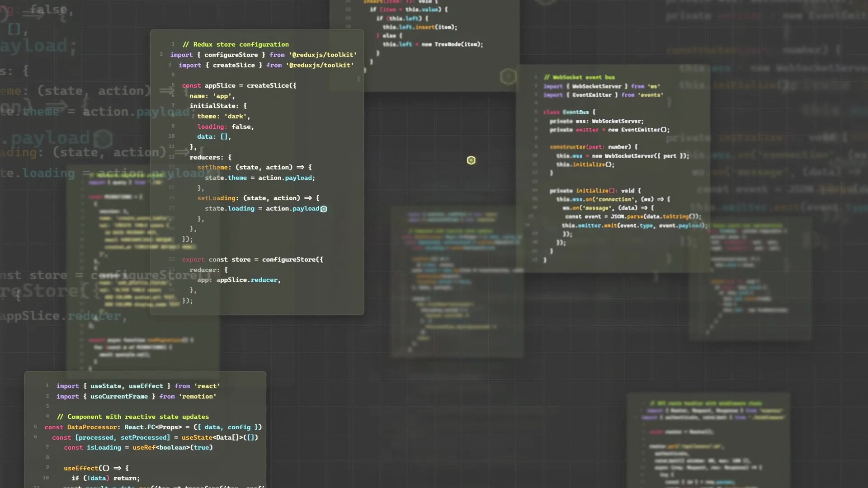868x488 pixels.
Task: Click the faded hexagon outline beside the WebSocket panel
Action: coord(508,77)
